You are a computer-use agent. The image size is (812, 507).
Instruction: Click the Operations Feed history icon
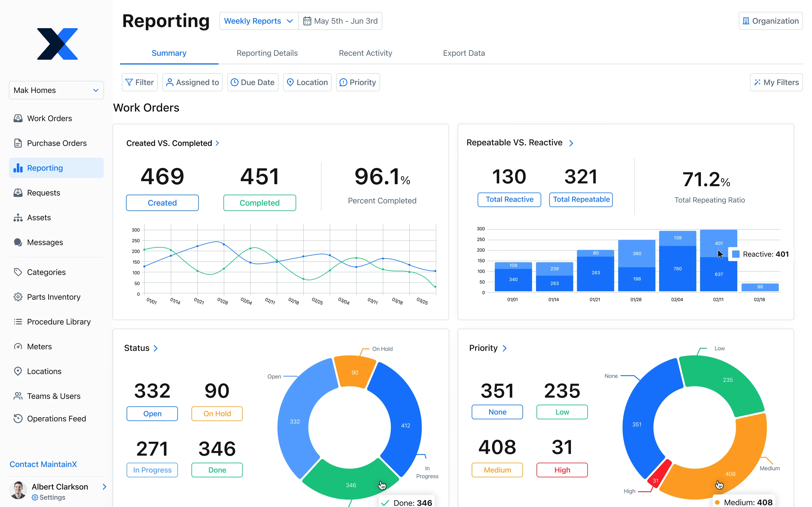(x=18, y=419)
